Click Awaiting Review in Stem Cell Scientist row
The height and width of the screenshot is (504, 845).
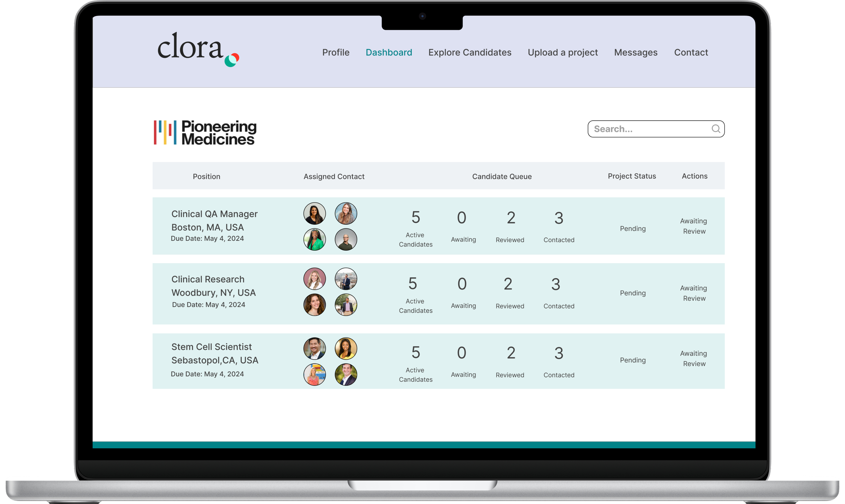pyautogui.click(x=694, y=358)
